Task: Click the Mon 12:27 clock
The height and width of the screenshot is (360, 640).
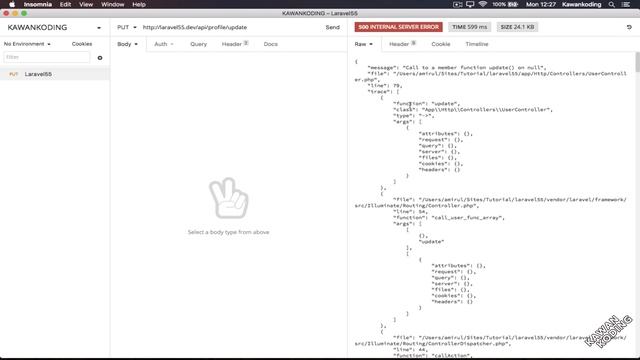Action: [541, 4]
